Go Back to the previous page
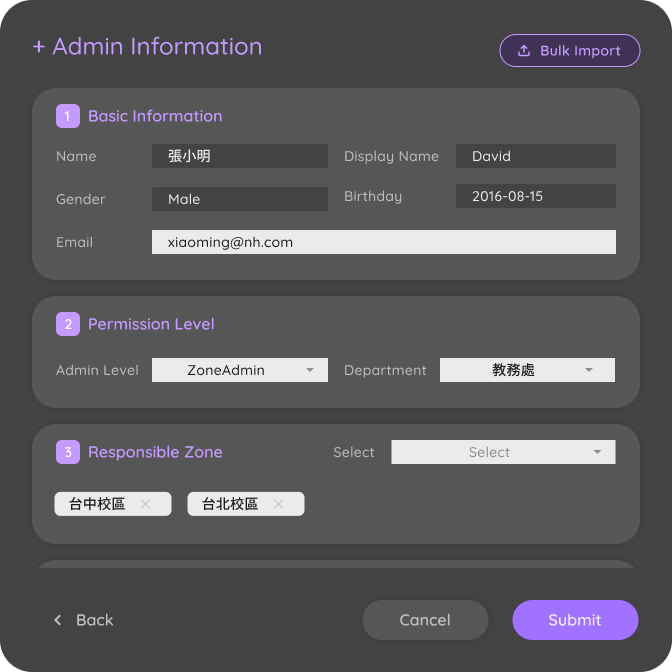The height and width of the screenshot is (672, 672). click(84, 620)
